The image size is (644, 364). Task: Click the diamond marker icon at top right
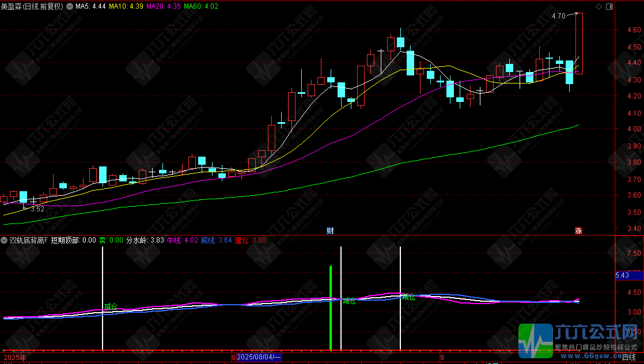coord(598,6)
